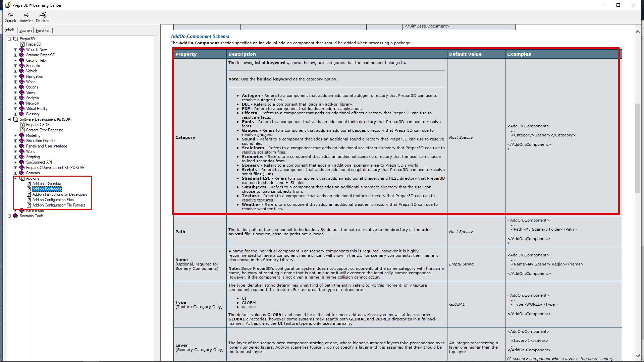Expand the Navigation tree node
The image size is (644, 362).
coord(15,76)
